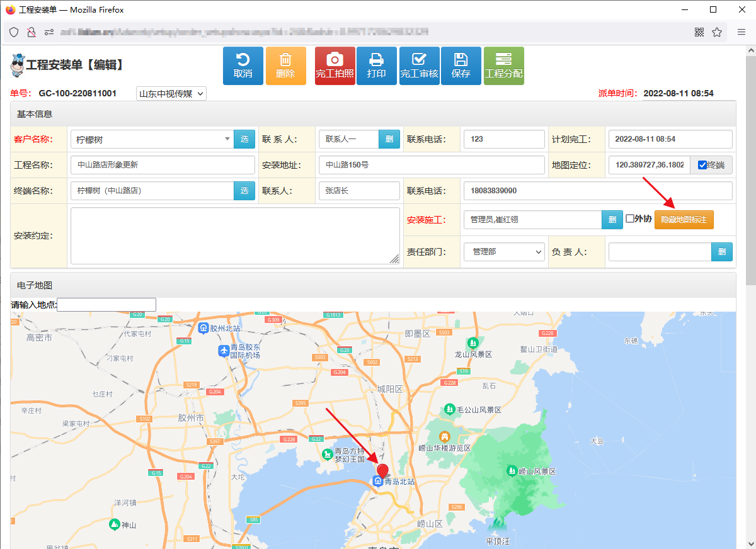Click 崂山华楼游览区 orange map icon

point(445,436)
